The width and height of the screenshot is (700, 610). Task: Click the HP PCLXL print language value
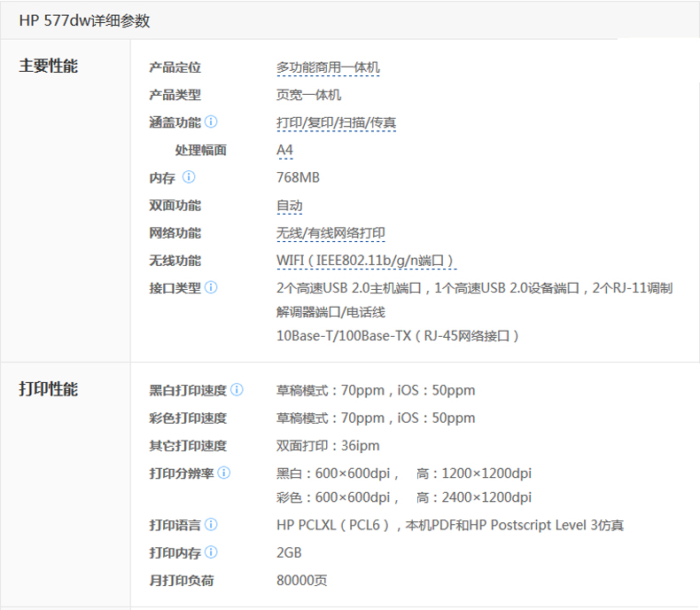(450, 525)
